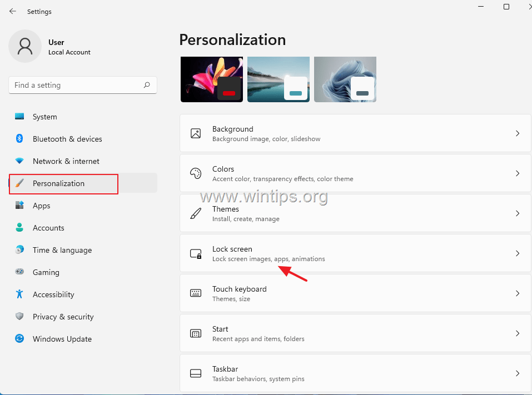
Task: Open Start recent apps settings
Action: pyautogui.click(x=355, y=333)
